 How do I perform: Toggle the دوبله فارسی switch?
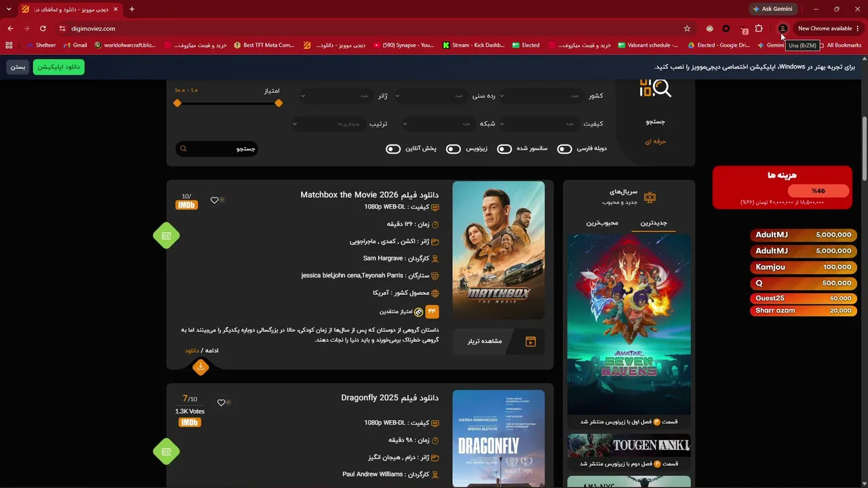pos(564,149)
